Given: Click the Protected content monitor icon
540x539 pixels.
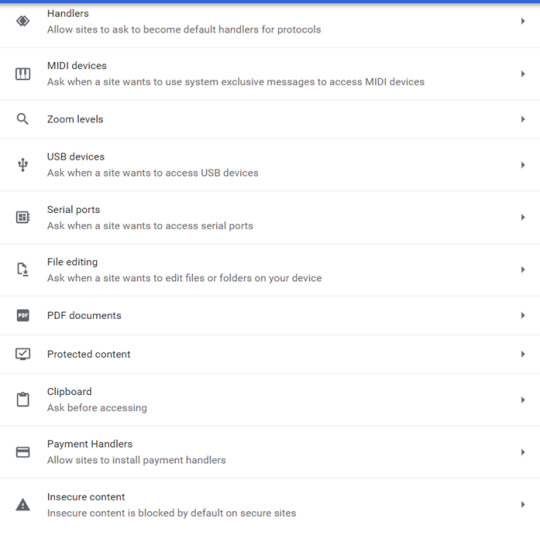Looking at the screenshot, I should (23, 354).
